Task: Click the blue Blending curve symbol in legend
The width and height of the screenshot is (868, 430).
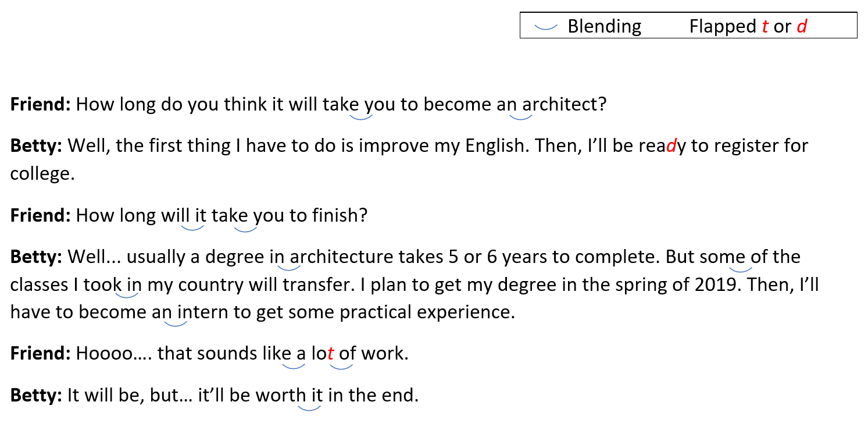Action: click(545, 27)
